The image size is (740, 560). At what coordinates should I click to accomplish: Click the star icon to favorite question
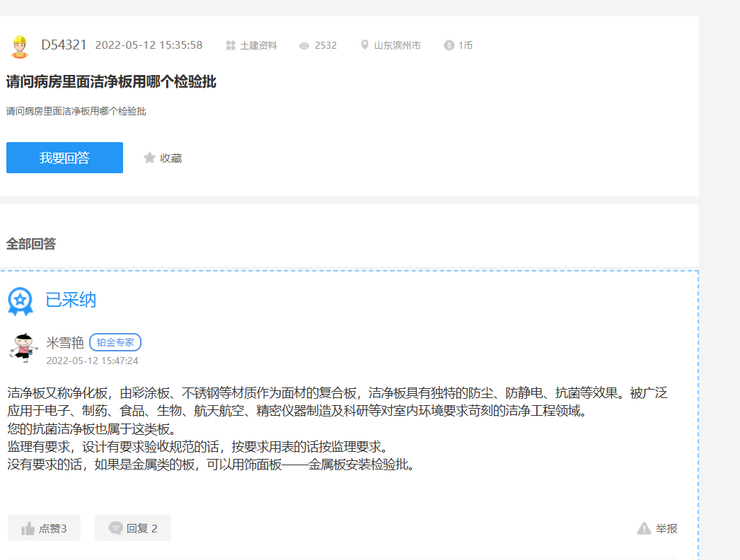click(149, 158)
